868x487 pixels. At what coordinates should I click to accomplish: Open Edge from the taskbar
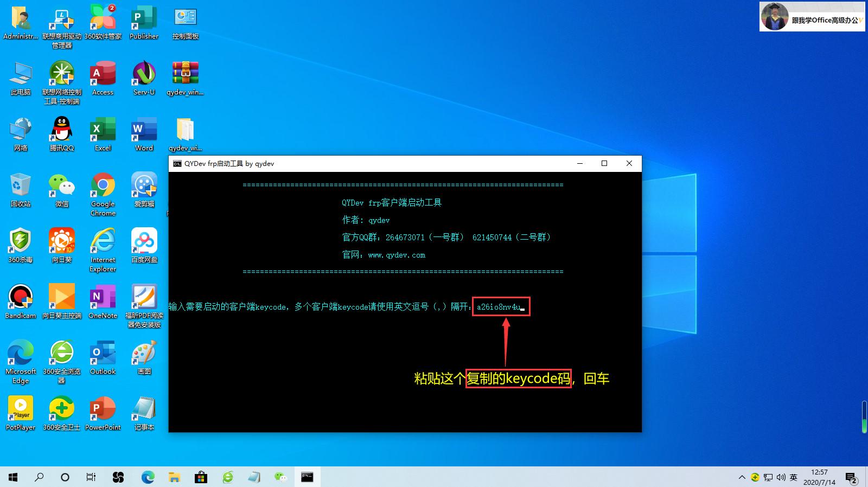coord(148,477)
